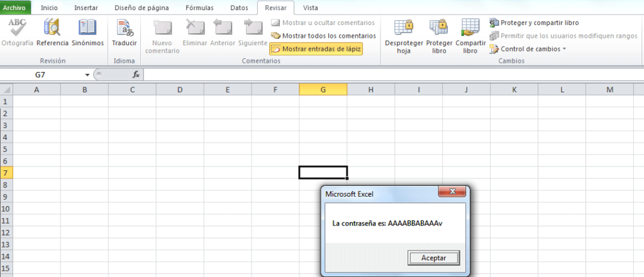The image size is (644, 277).
Task: Switch to the Vista tab
Action: click(310, 8)
